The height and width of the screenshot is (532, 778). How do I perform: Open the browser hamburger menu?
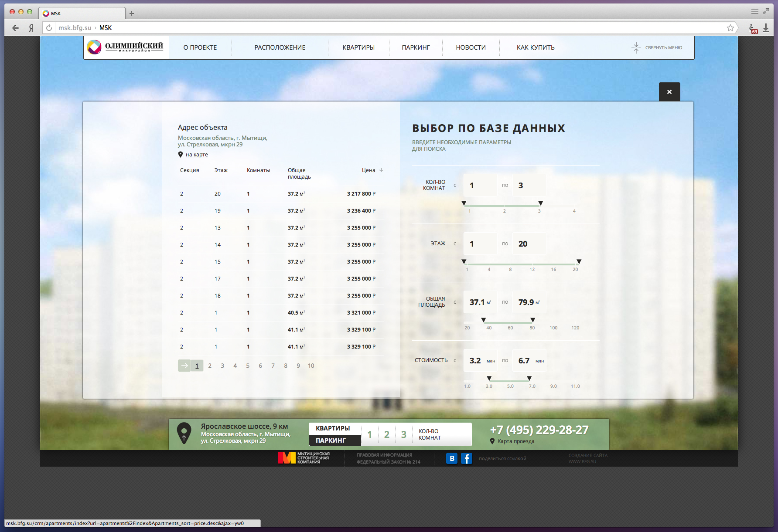(755, 12)
